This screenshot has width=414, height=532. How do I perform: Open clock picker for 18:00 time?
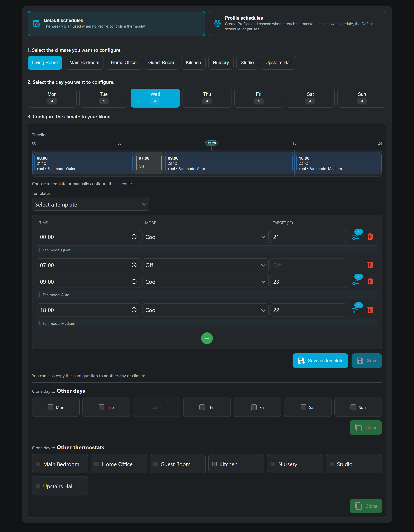coord(134,310)
